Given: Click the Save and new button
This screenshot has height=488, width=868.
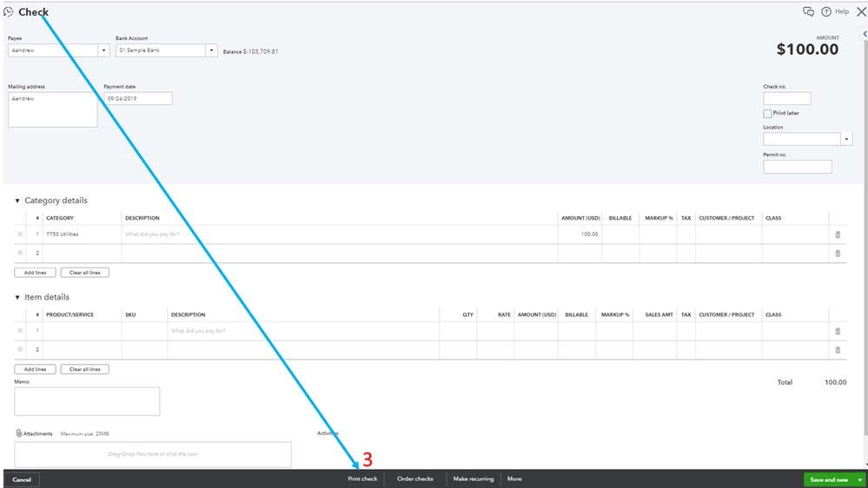Looking at the screenshot, I should [x=829, y=479].
